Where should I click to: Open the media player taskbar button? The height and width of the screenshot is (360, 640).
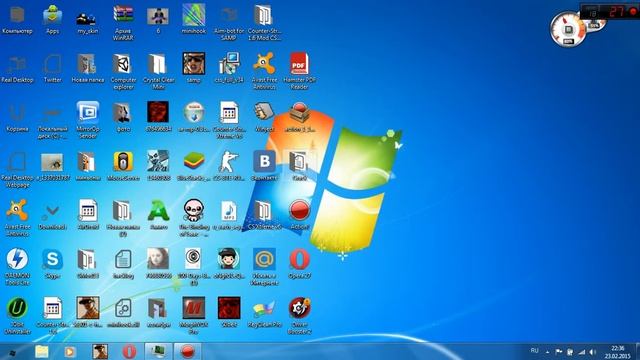pos(69,351)
